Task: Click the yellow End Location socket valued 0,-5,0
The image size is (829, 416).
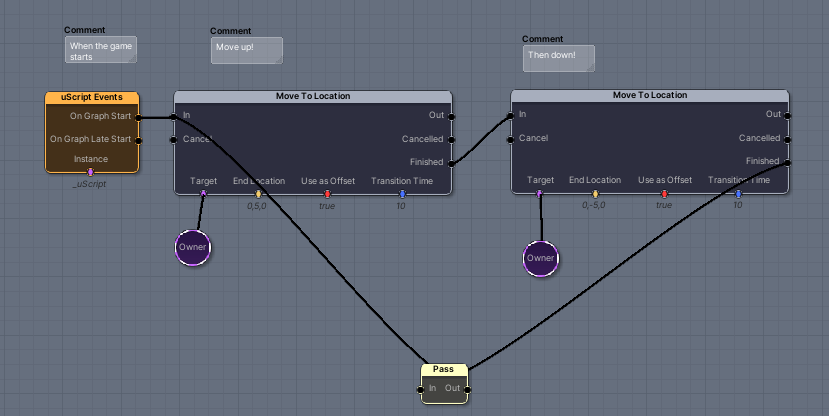Action: [x=595, y=194]
